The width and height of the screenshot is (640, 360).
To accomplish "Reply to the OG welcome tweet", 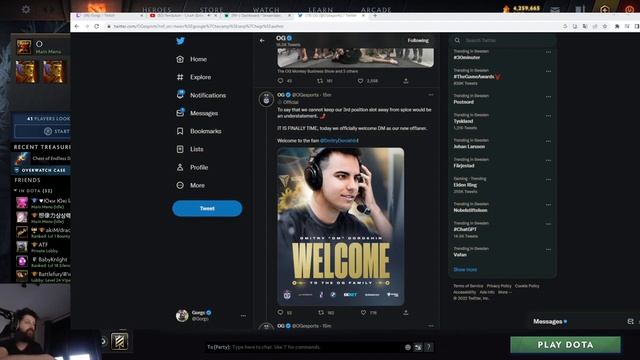I will point(280,313).
